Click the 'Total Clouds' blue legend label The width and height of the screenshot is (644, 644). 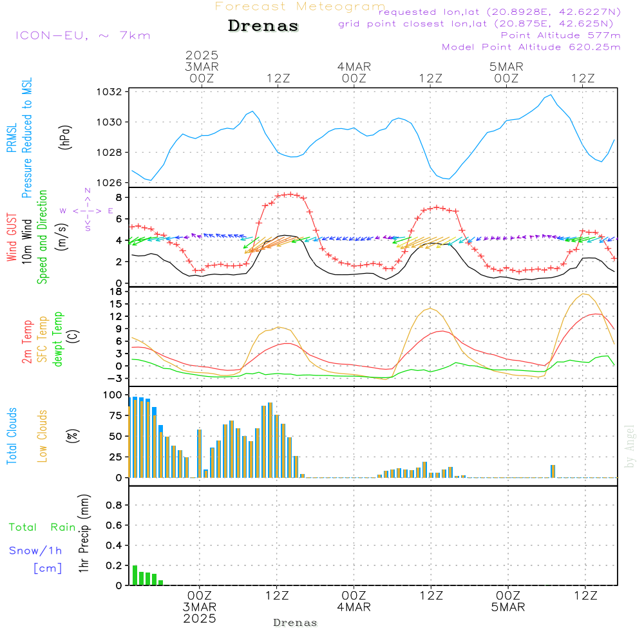[x=12, y=436]
